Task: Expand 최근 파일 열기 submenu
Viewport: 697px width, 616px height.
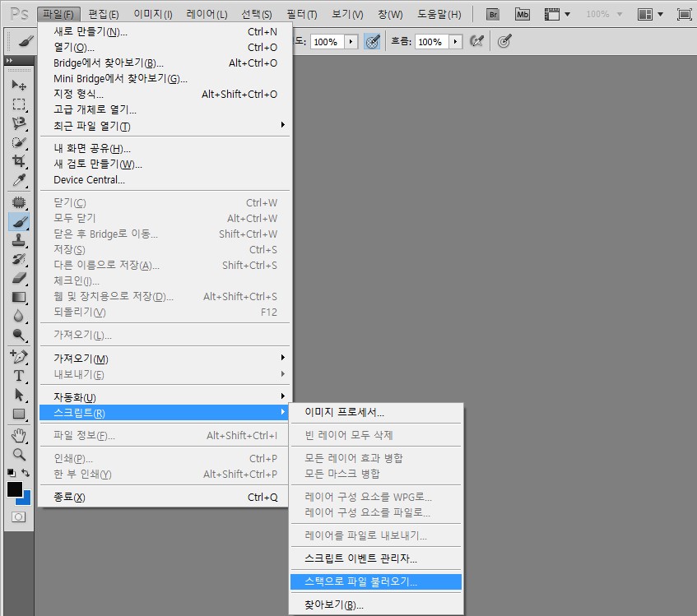Action: [x=165, y=126]
